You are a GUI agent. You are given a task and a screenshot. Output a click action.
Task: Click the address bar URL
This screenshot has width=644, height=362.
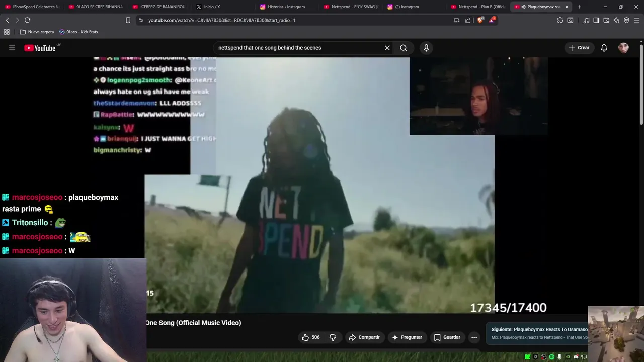(222, 20)
